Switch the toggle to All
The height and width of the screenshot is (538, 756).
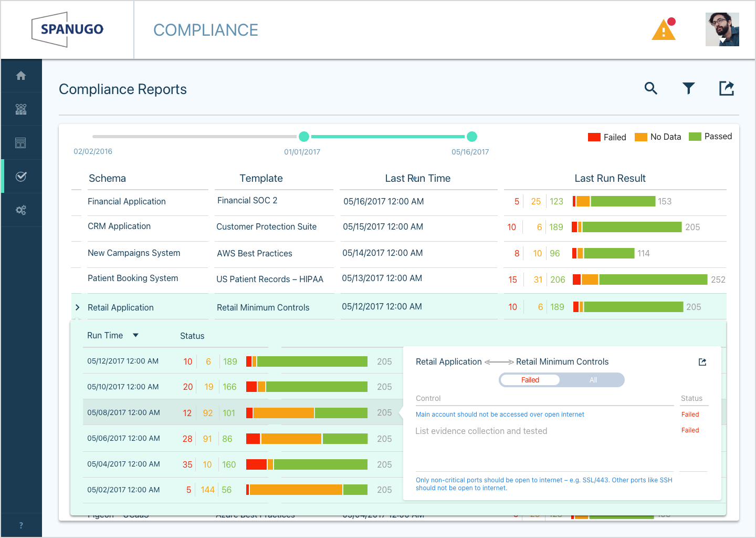(x=593, y=380)
